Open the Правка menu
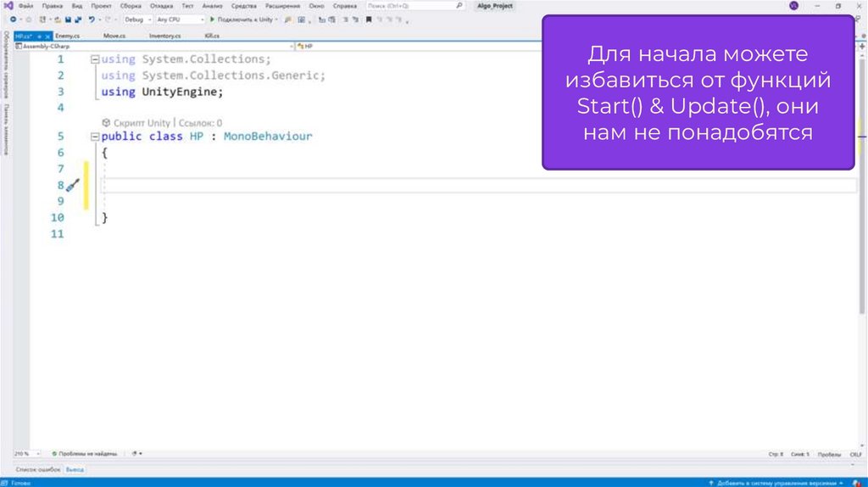This screenshot has height=487, width=868. 52,6
